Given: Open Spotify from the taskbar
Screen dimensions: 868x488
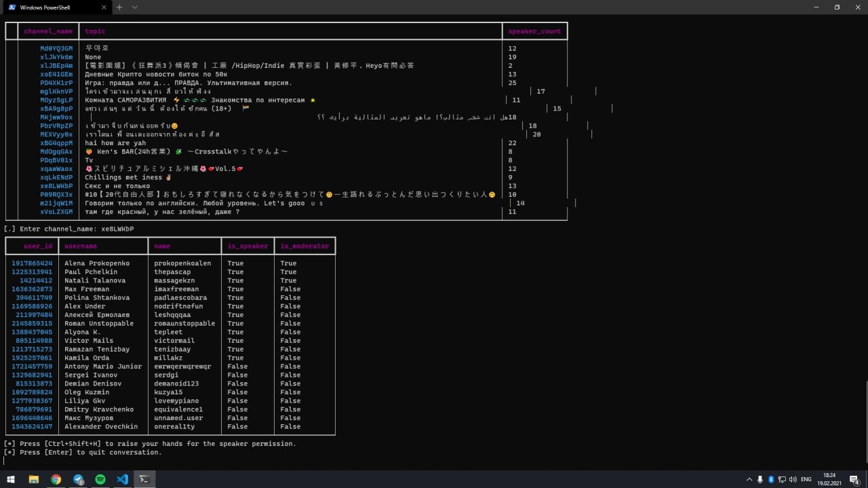Looking at the screenshot, I should coord(100,479).
